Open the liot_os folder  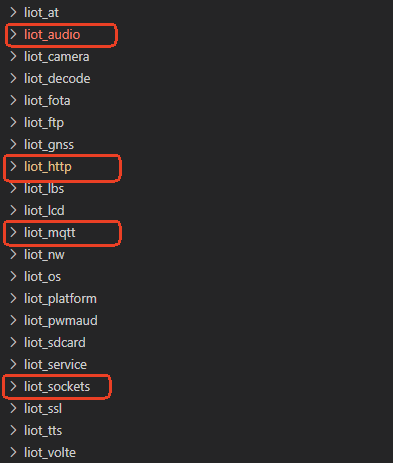[x=42, y=277]
